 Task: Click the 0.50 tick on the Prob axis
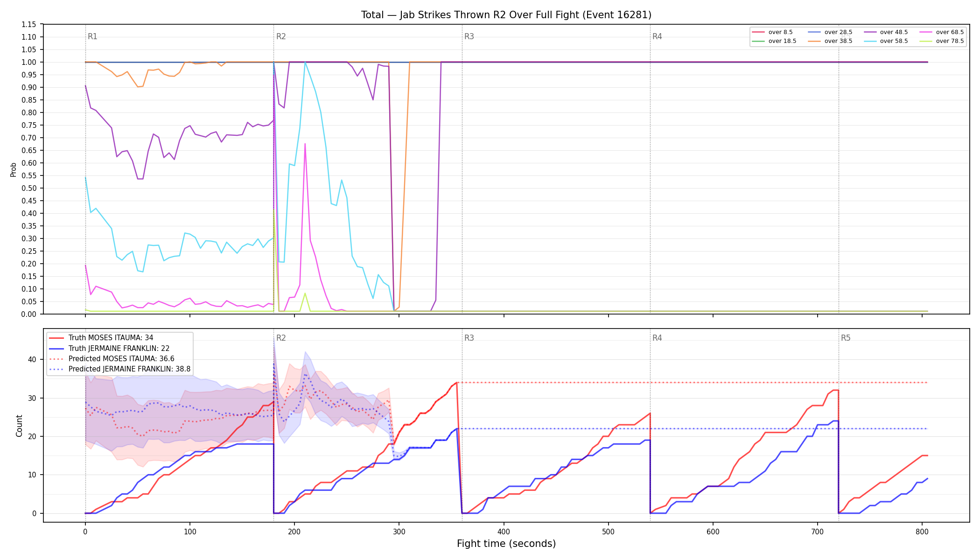point(29,188)
